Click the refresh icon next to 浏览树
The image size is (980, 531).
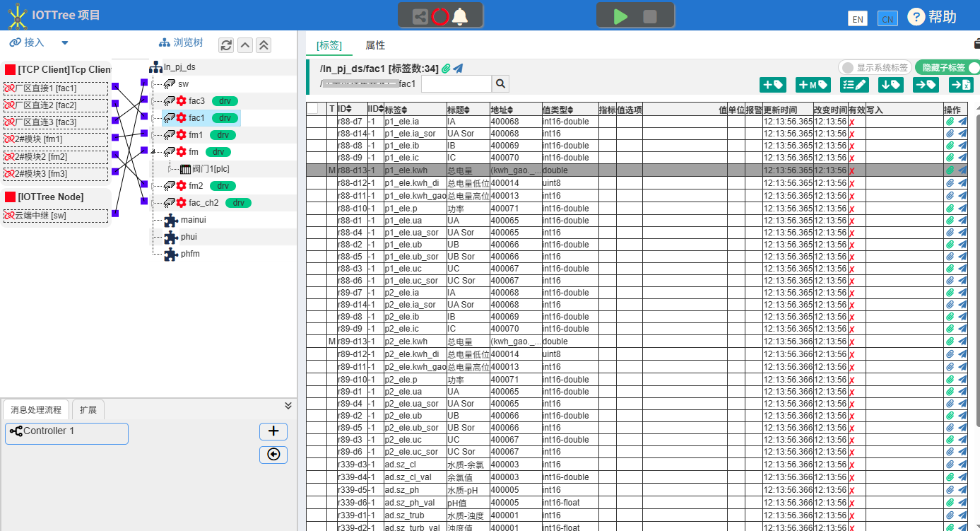tap(226, 45)
